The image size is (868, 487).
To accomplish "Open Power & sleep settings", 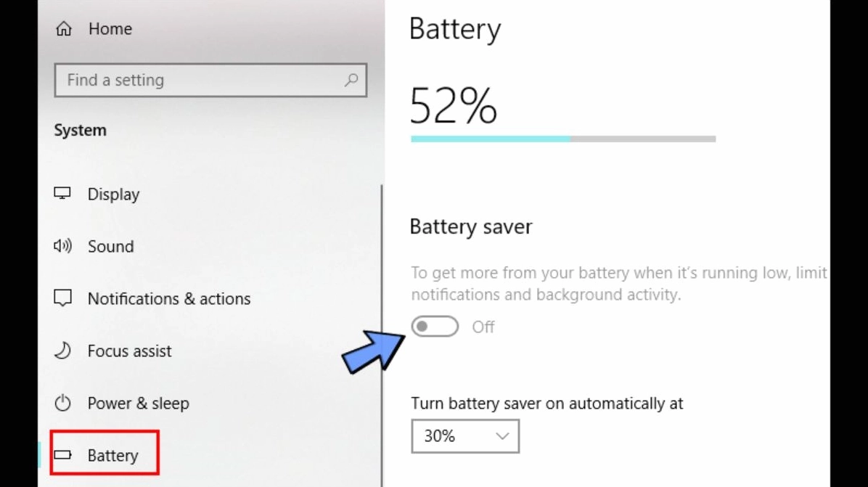I will 139,403.
